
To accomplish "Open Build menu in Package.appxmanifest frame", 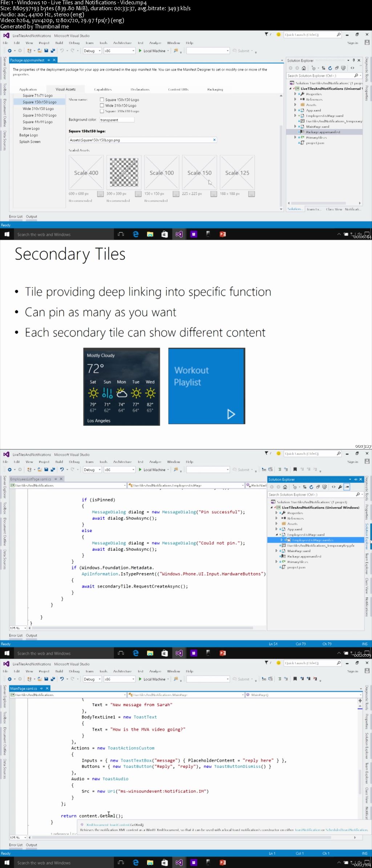I will tap(59, 43).
